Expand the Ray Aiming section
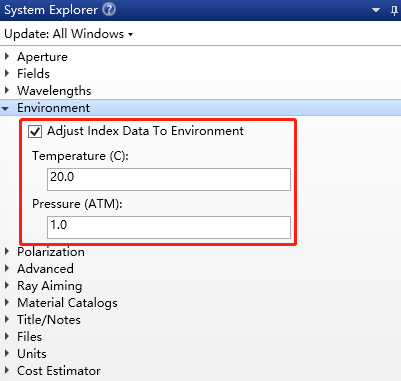Screen dimensions: 401x381 [x=7, y=286]
